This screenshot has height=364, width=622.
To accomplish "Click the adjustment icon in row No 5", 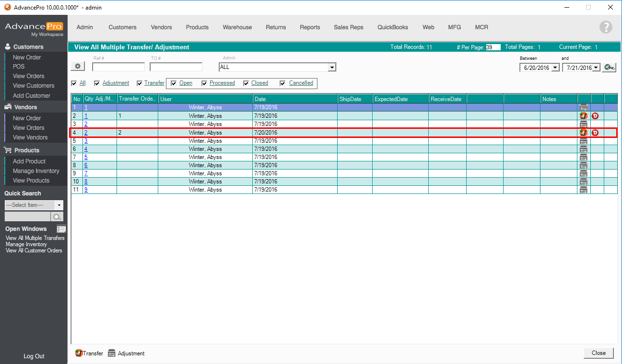I will (584, 141).
